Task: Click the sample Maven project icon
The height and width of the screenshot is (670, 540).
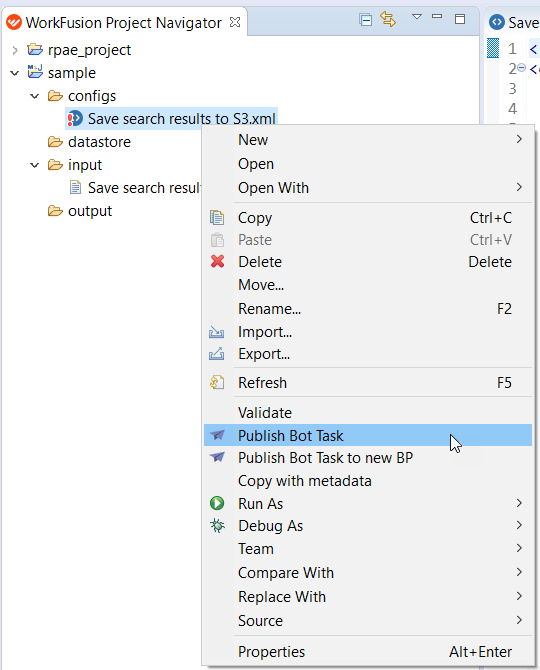Action: [35, 71]
